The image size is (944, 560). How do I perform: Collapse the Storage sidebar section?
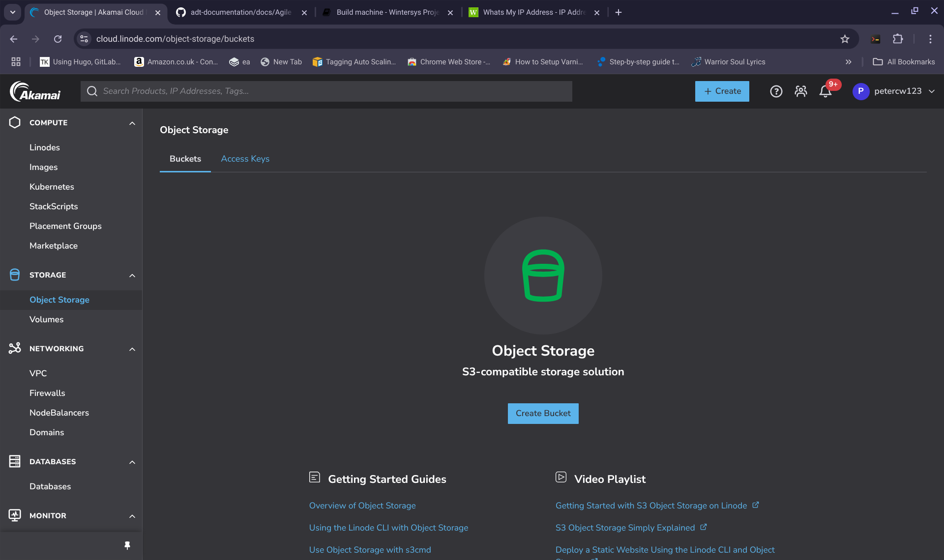(132, 275)
